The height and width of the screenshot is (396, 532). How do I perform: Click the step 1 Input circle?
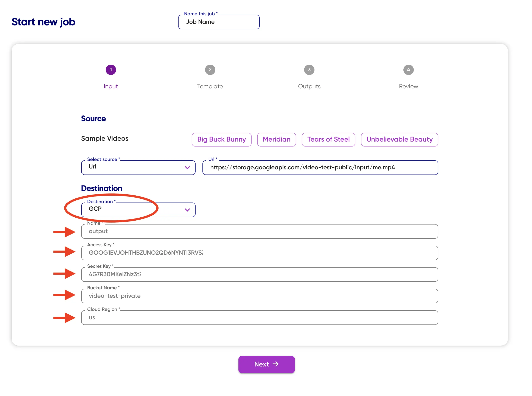click(111, 70)
